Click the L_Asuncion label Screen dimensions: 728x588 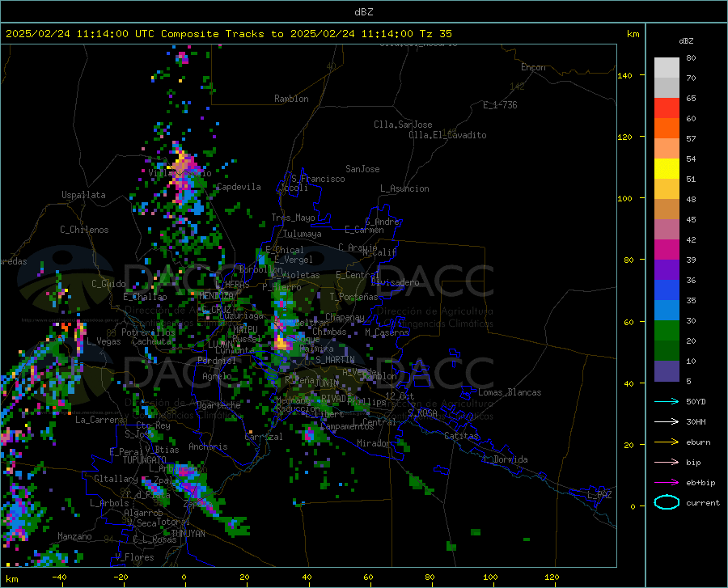coord(404,188)
